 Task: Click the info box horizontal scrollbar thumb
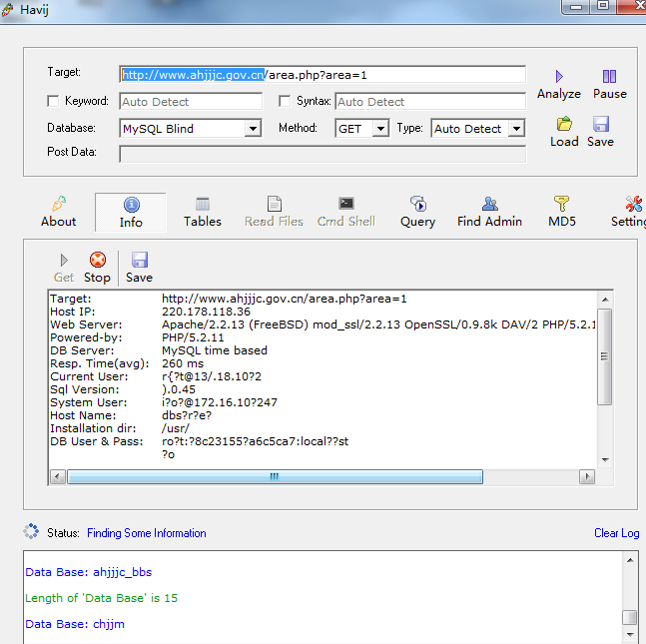pos(275,476)
